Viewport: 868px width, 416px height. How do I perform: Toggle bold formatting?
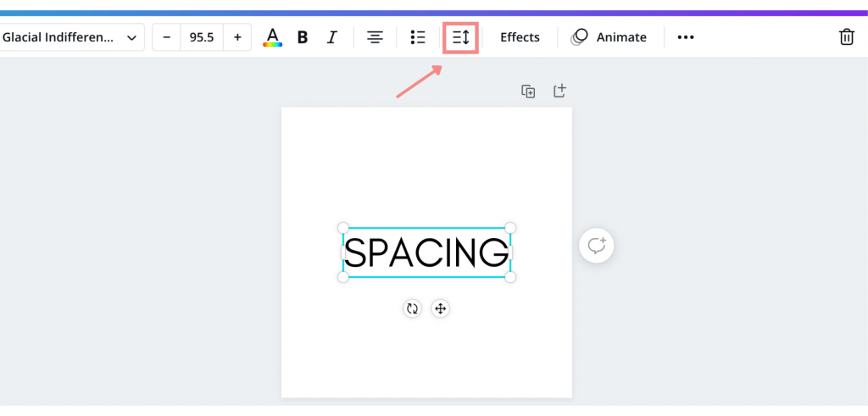(303, 37)
